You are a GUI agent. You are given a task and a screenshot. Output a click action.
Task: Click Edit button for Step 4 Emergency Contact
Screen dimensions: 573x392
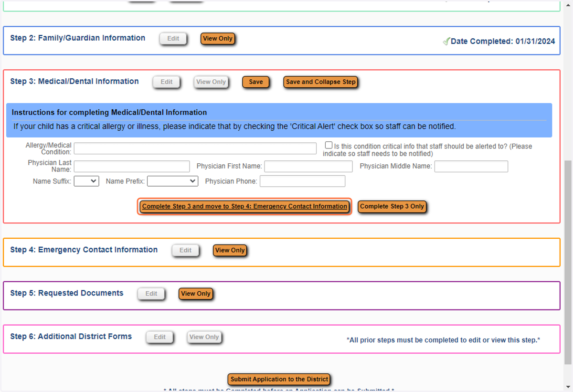[x=185, y=250]
